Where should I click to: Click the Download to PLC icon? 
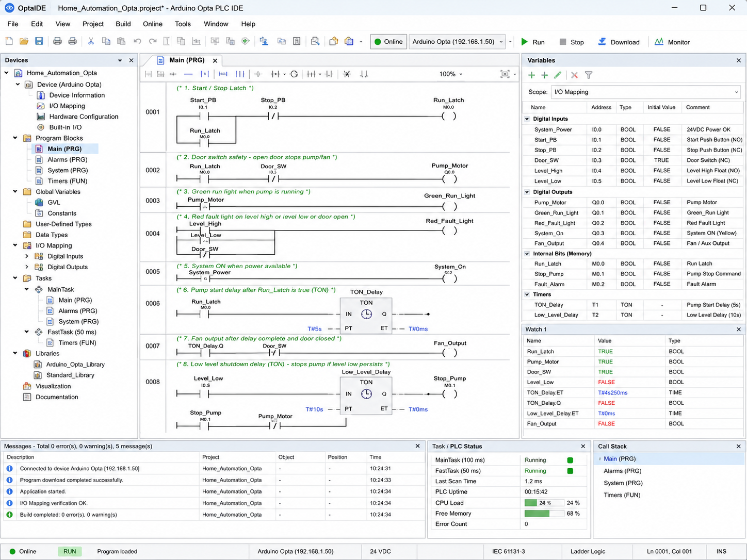click(x=602, y=42)
